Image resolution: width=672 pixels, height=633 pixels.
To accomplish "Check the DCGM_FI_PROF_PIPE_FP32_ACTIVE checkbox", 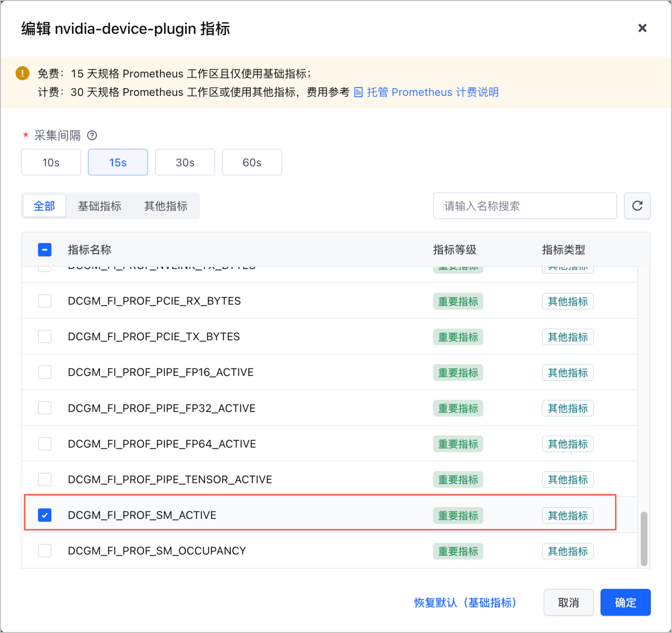I will (45, 408).
